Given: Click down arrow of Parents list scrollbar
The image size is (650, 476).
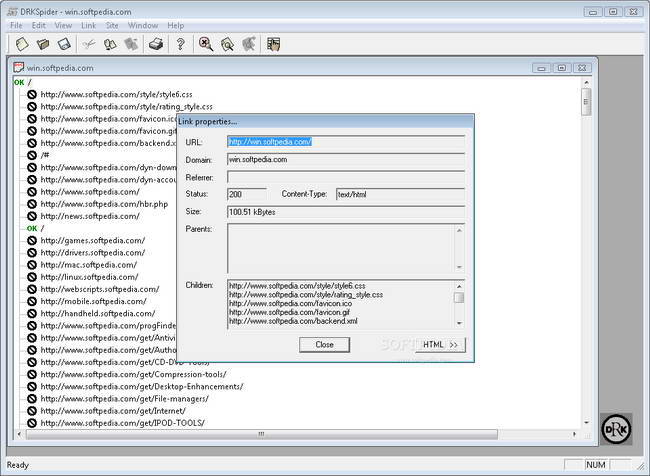Looking at the screenshot, I should pyautogui.click(x=459, y=267).
